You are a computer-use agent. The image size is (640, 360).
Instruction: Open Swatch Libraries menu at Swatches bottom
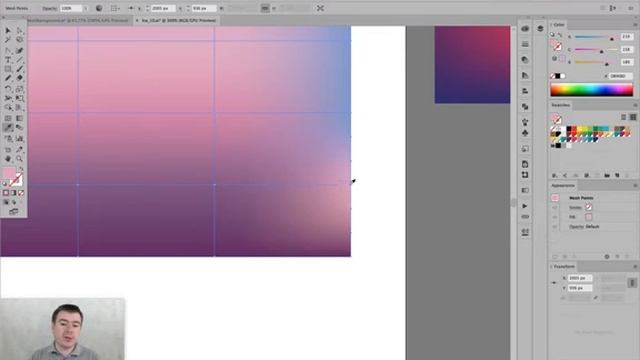(555, 176)
